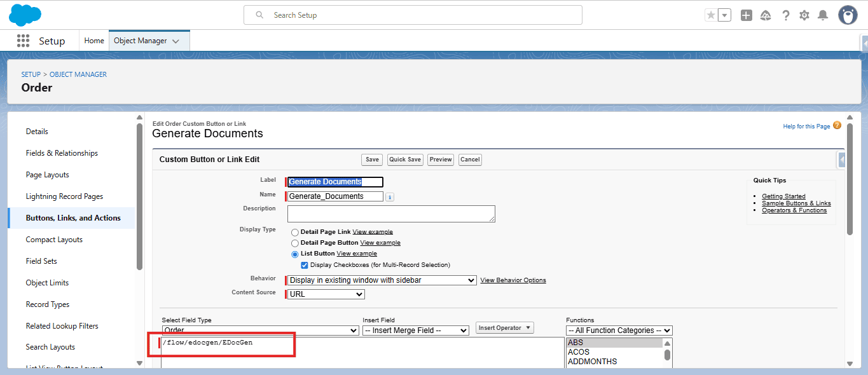Open the Getting Started quick tip

point(783,196)
